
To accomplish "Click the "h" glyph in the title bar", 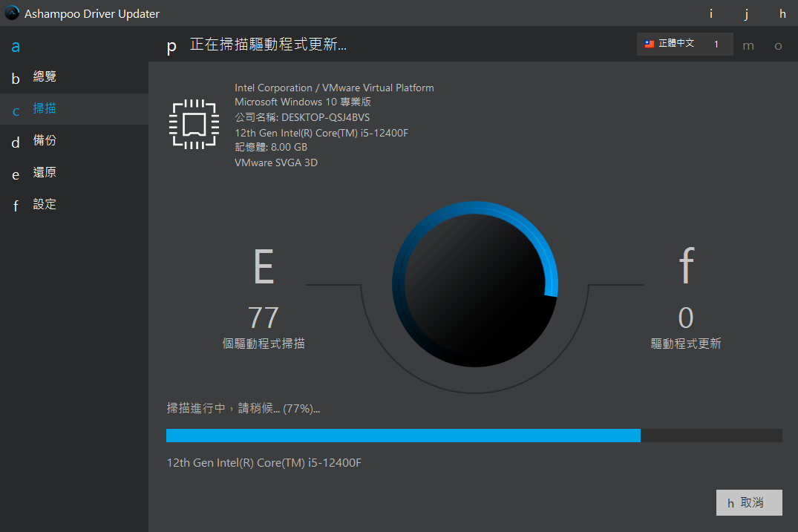I will 782,14.
